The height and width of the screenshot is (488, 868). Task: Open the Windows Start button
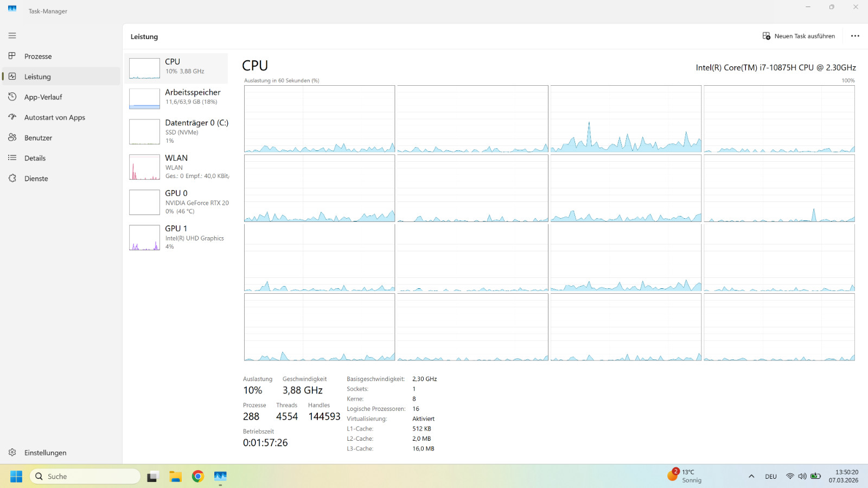click(x=16, y=476)
